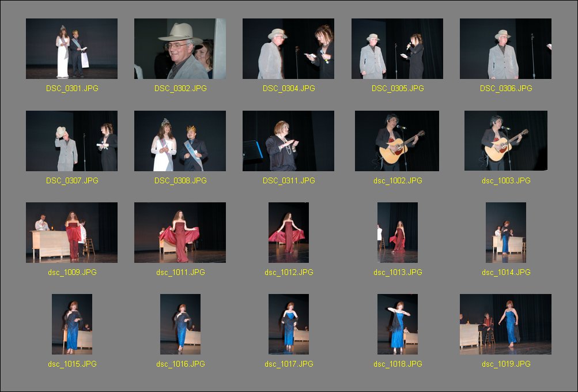Select the dsc_1003.JPG guitar photo thumbnail
Viewport: 578px width, 392px height.
506,141
